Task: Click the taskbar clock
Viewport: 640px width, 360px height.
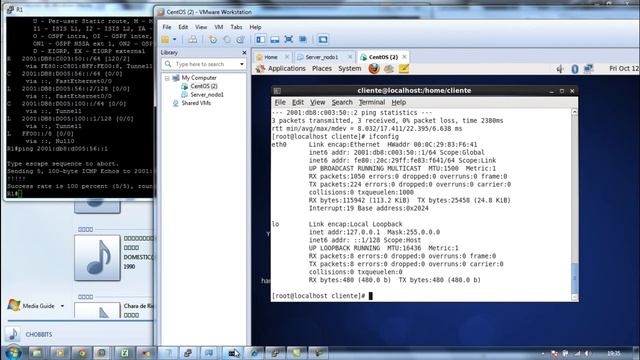Action: pos(613,353)
